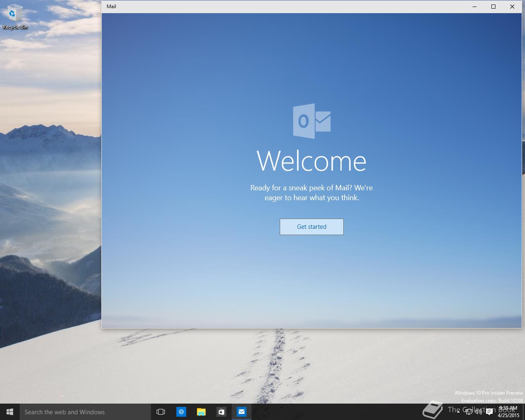Launch the browser globe icon in the taskbar
The width and height of the screenshot is (525, 420).
click(181, 412)
